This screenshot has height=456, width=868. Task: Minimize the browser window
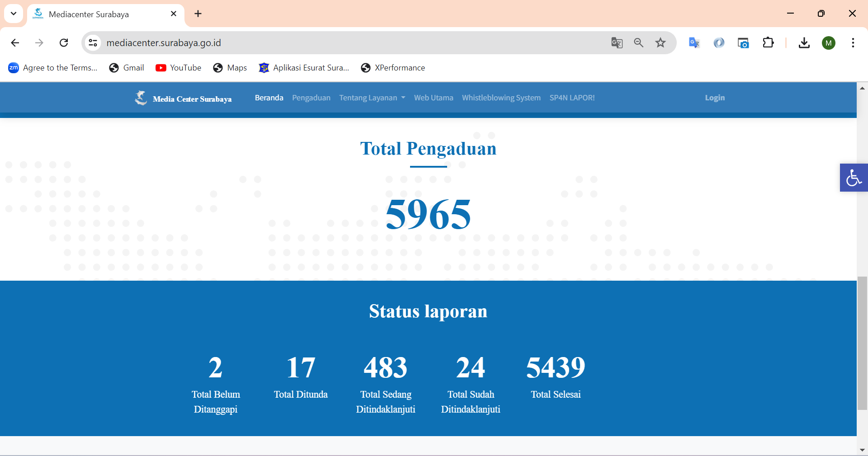(x=790, y=14)
